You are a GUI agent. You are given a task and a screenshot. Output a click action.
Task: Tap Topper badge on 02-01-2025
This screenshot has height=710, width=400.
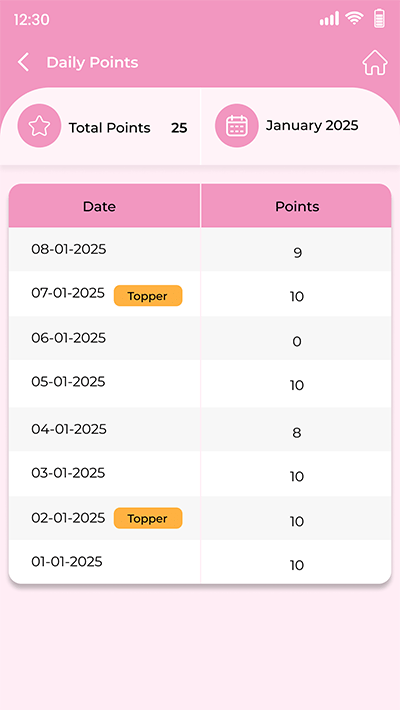pos(148,518)
